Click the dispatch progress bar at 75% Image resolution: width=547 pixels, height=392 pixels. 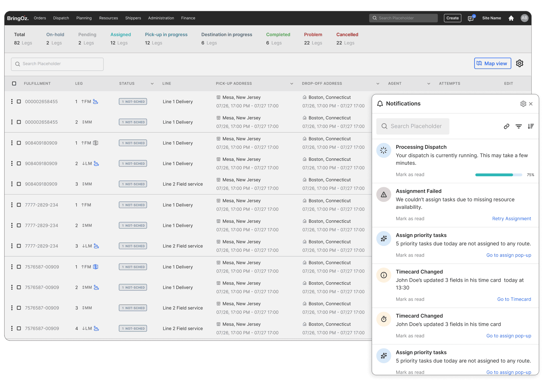pyautogui.click(x=499, y=175)
